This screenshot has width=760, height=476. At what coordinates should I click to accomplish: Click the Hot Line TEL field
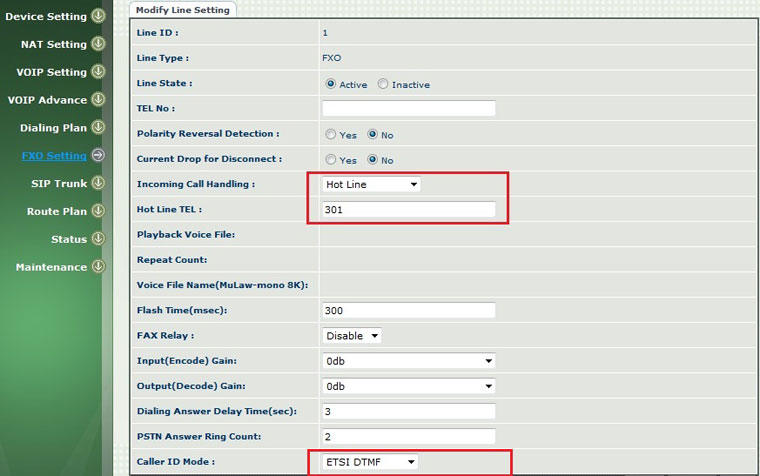pyautogui.click(x=409, y=210)
